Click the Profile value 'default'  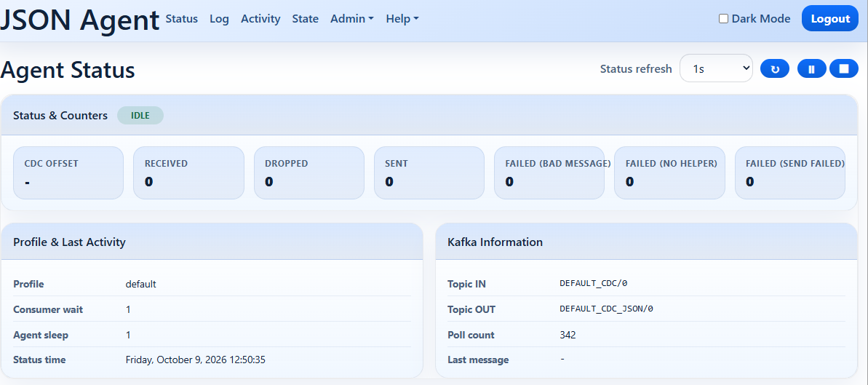coord(140,284)
